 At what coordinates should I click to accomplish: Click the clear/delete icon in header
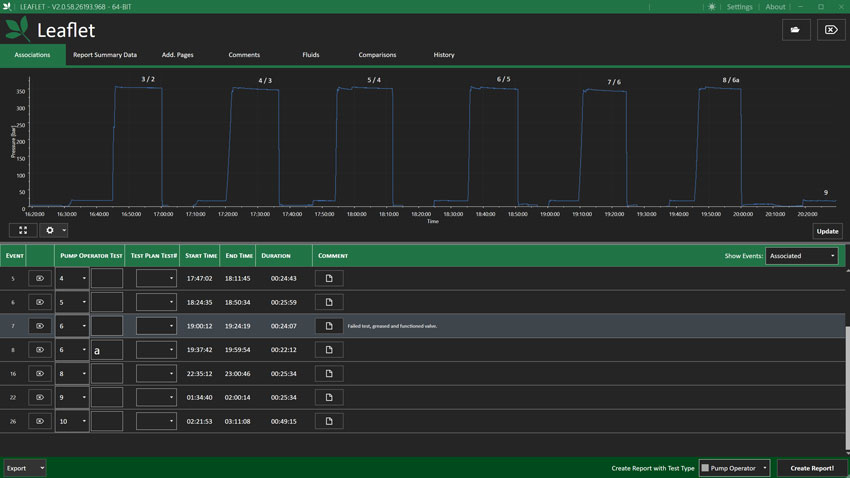point(830,30)
